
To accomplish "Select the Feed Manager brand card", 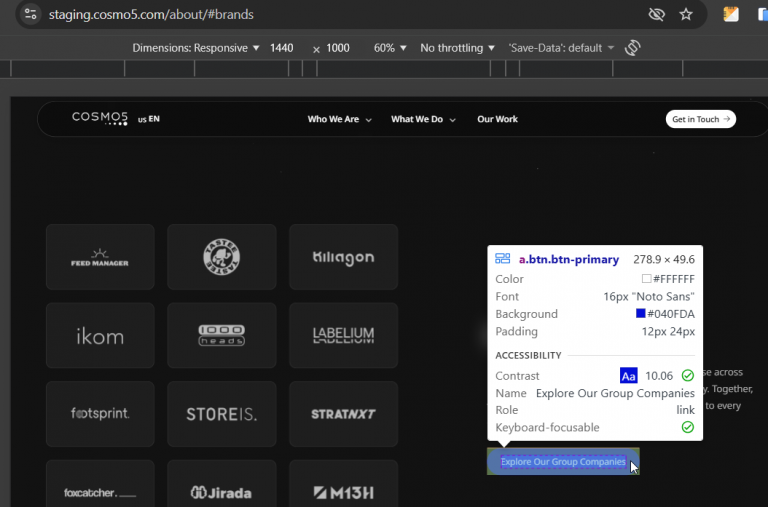I will pos(100,257).
